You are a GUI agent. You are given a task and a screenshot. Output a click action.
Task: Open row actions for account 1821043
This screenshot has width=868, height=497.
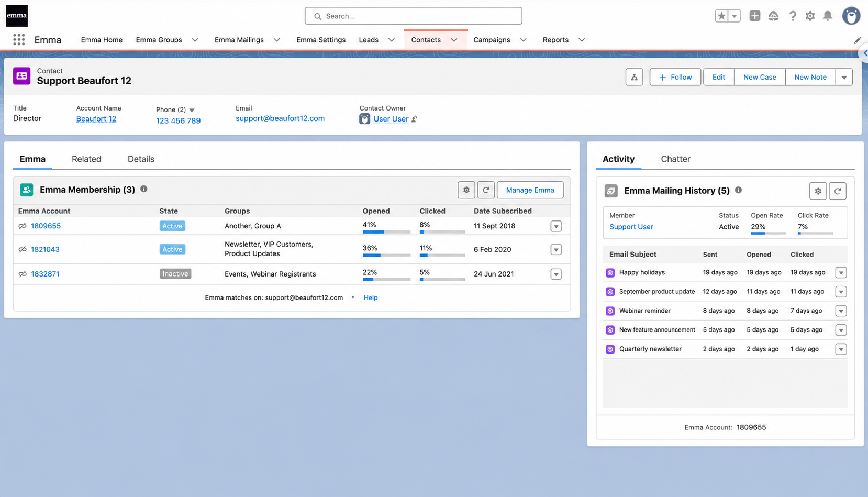[556, 250]
